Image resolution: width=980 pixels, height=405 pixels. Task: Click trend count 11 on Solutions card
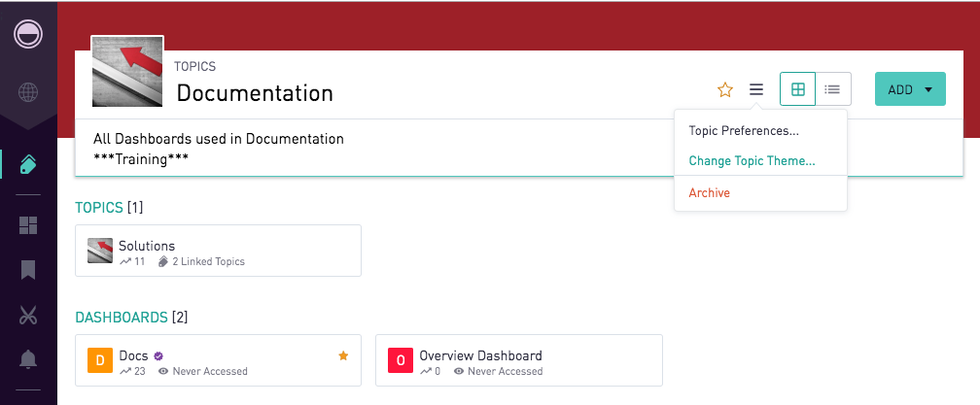click(x=132, y=261)
